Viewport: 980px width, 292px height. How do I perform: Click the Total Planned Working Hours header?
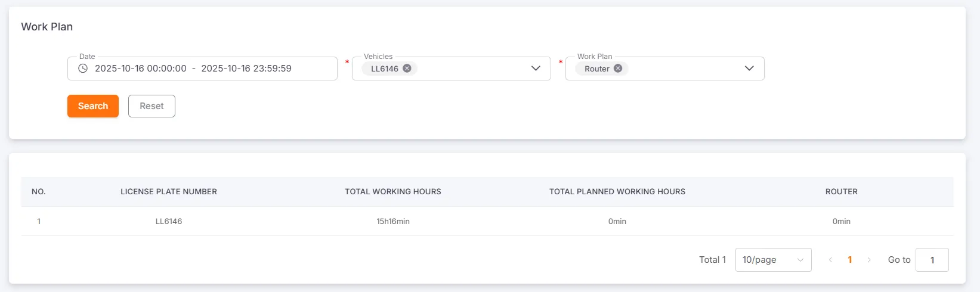tap(617, 192)
